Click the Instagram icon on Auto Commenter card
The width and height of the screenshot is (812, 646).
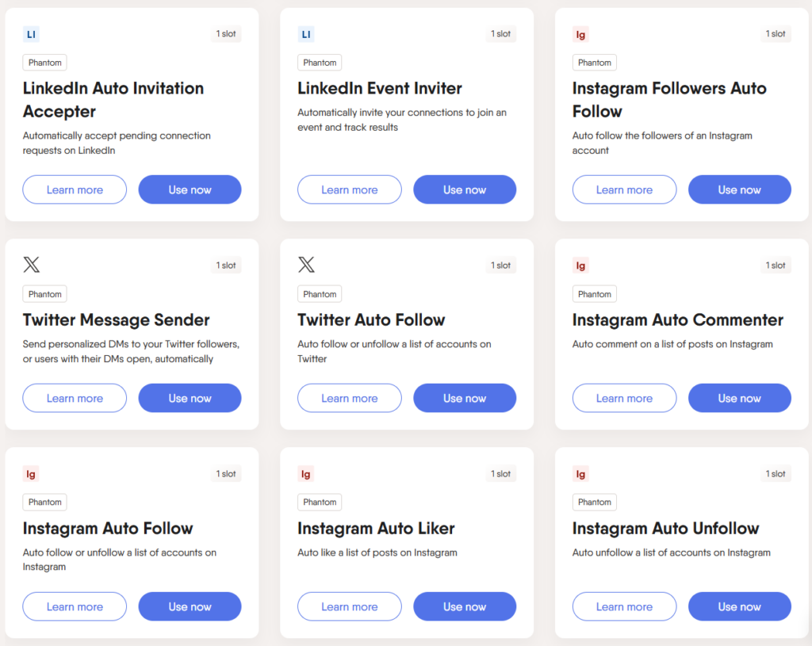click(x=580, y=266)
